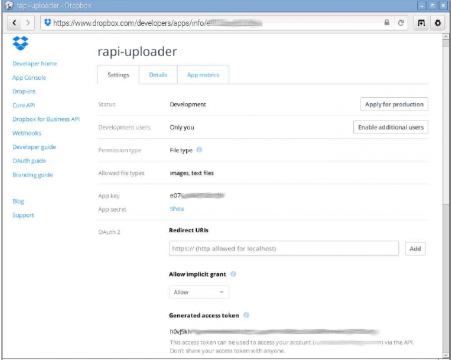This screenshot has width=451, height=360.
Task: Open Webhooks link
Action: click(27, 133)
